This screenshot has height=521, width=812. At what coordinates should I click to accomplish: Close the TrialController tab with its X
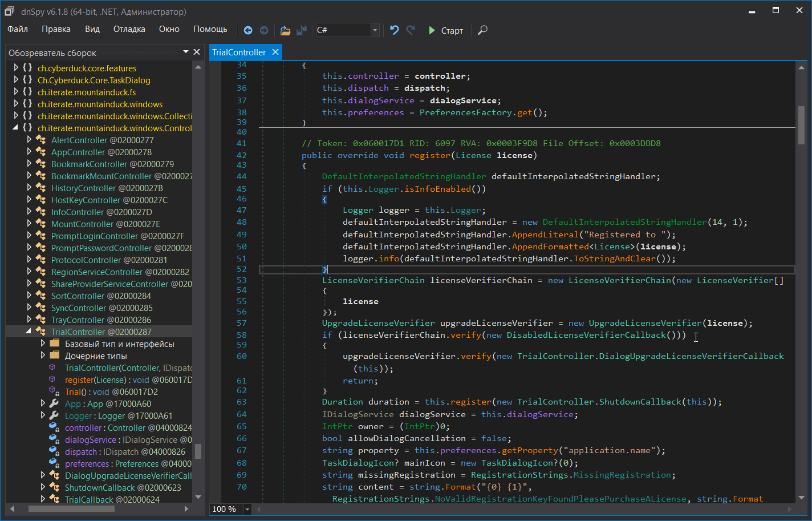click(x=275, y=52)
